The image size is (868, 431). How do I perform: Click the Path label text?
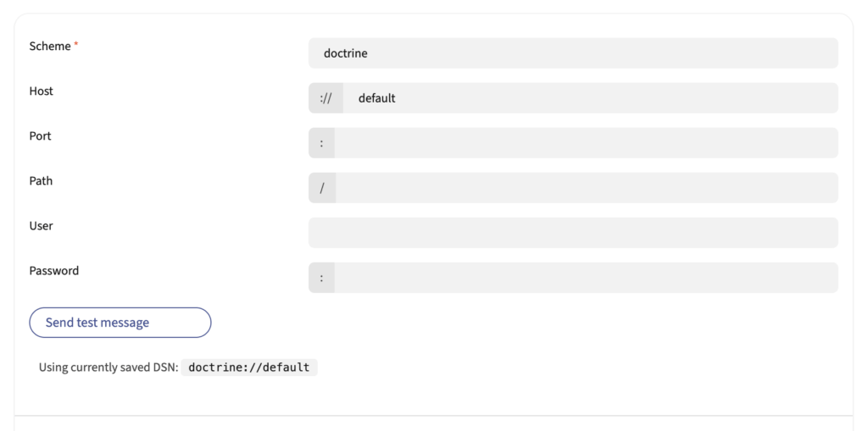[x=41, y=181]
